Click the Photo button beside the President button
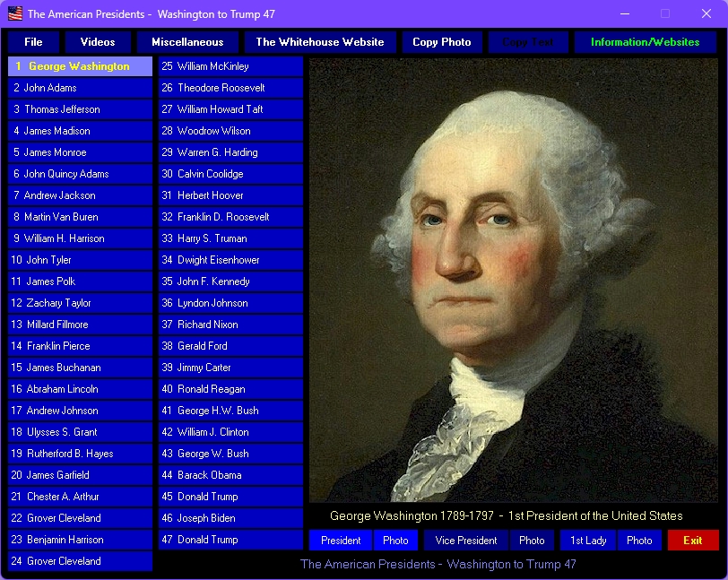The width and height of the screenshot is (728, 580). click(x=395, y=540)
